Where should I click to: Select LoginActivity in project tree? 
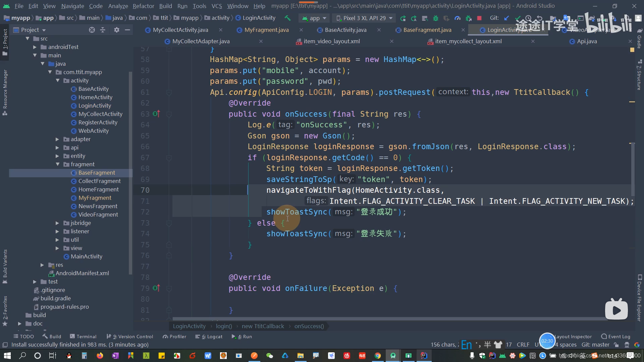click(94, 106)
